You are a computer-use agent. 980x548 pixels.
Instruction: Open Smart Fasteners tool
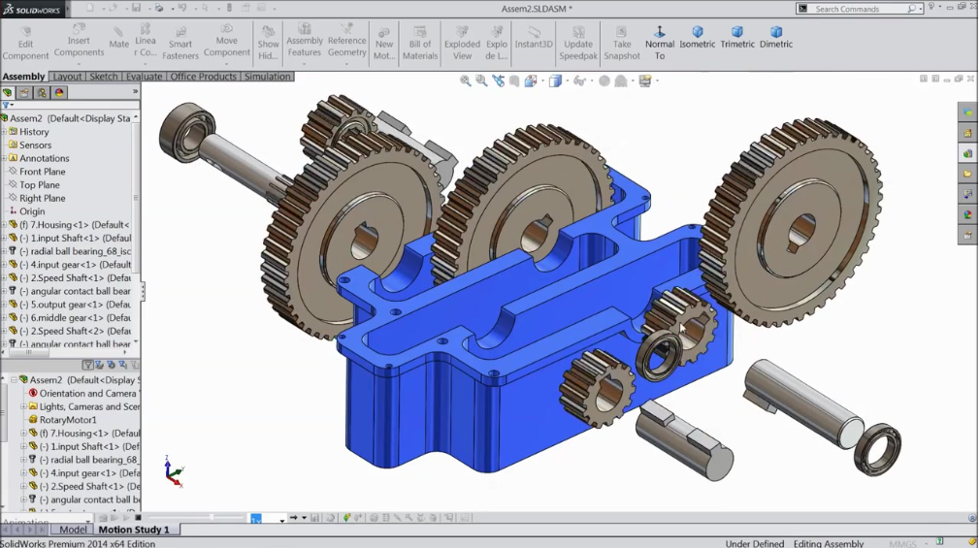(180, 43)
